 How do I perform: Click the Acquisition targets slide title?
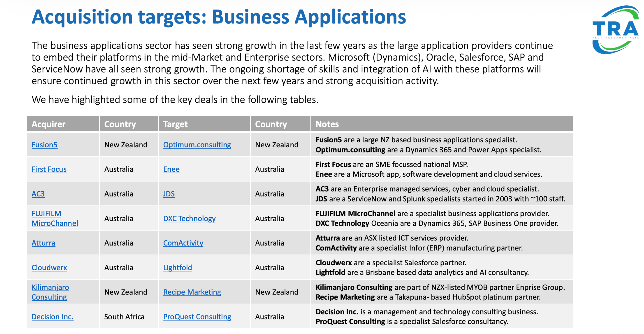[219, 17]
